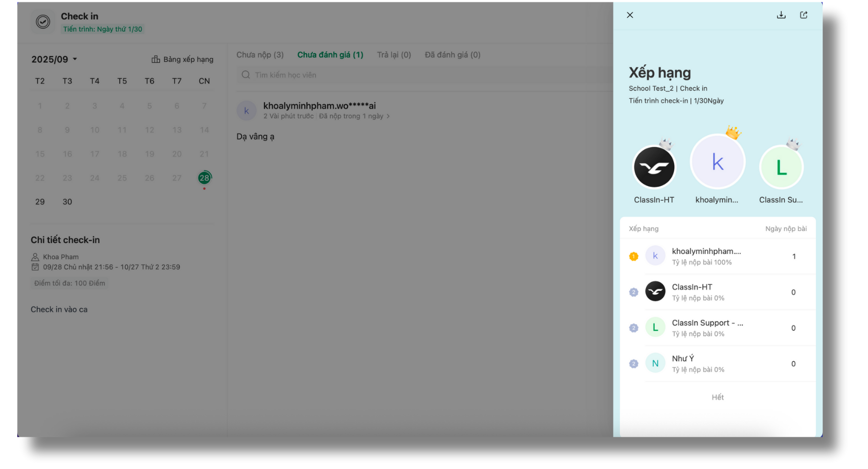Download the ranking image
This screenshot has width=868, height=469.
coord(781,15)
